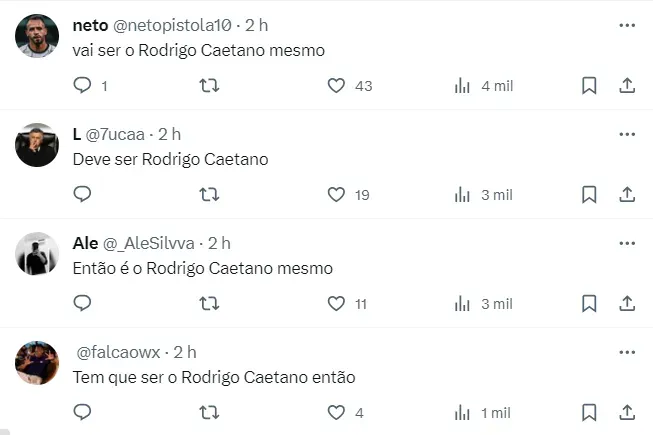Open neto's profile picture
The width and height of the screenshot is (653, 435).
36,38
